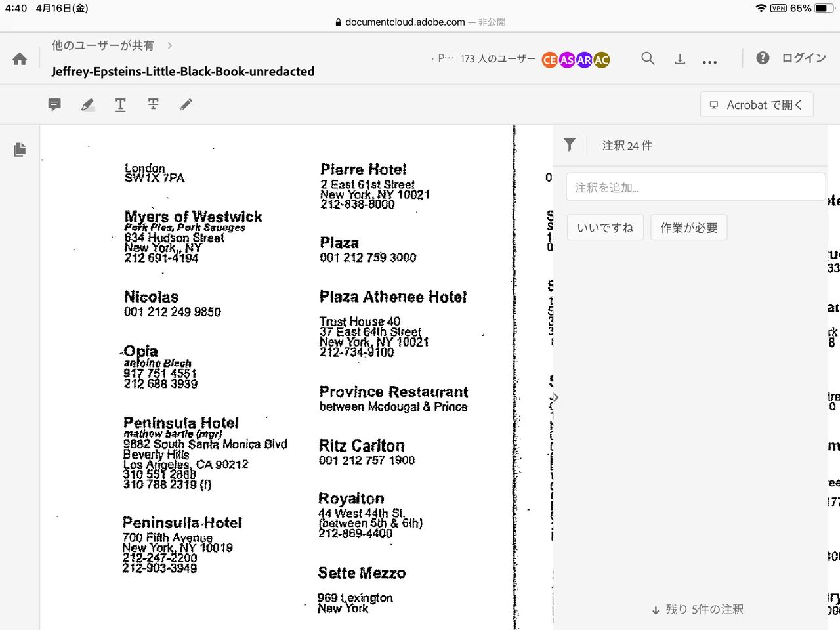Click the AC user avatar
The height and width of the screenshot is (630, 840).
[601, 60]
